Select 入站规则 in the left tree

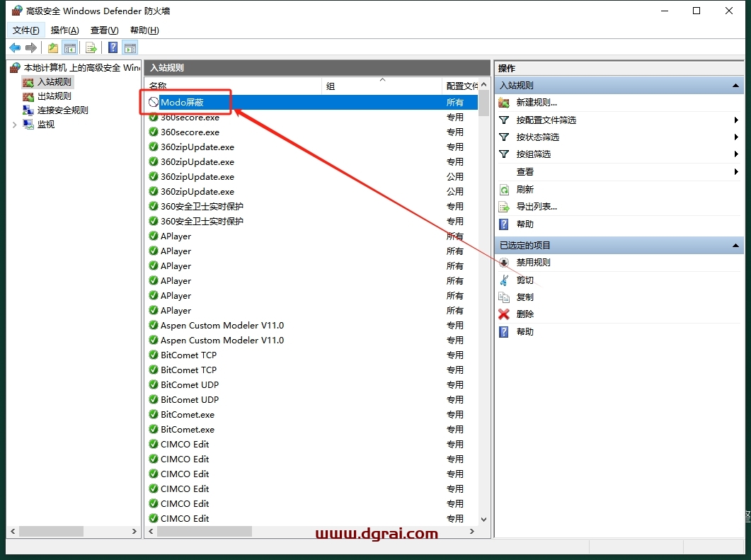pyautogui.click(x=54, y=82)
